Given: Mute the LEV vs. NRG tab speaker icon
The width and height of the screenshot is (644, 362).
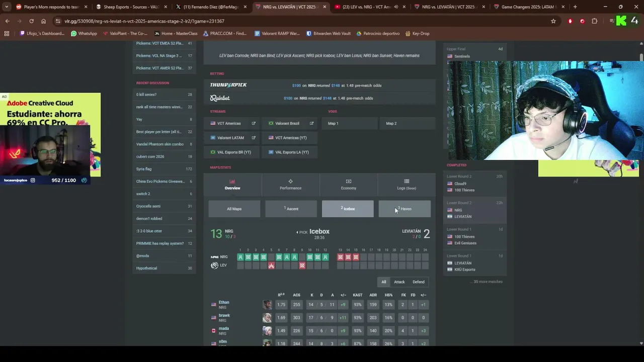Looking at the screenshot, I should (396, 7).
